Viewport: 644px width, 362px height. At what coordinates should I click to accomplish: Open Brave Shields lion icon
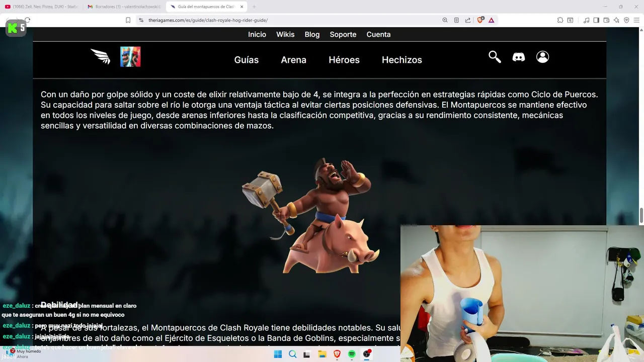pos(480,20)
